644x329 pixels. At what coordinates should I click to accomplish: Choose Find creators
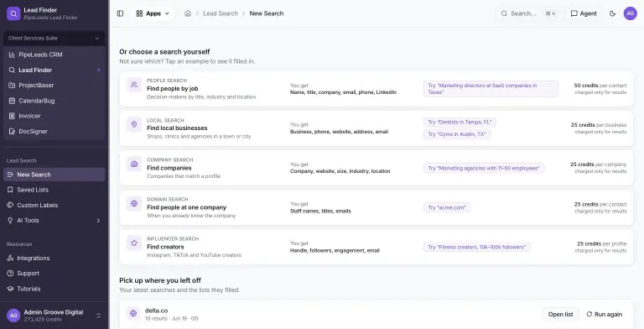[x=165, y=247]
